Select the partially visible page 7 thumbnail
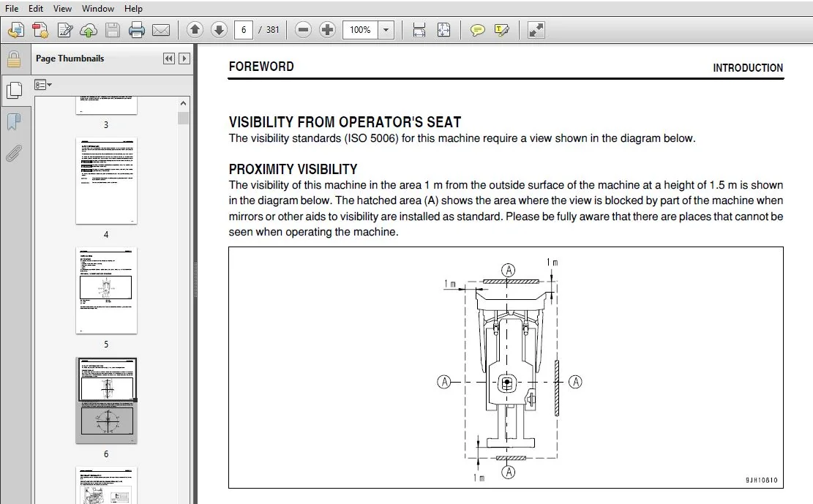The height and width of the screenshot is (504, 813). point(106,485)
